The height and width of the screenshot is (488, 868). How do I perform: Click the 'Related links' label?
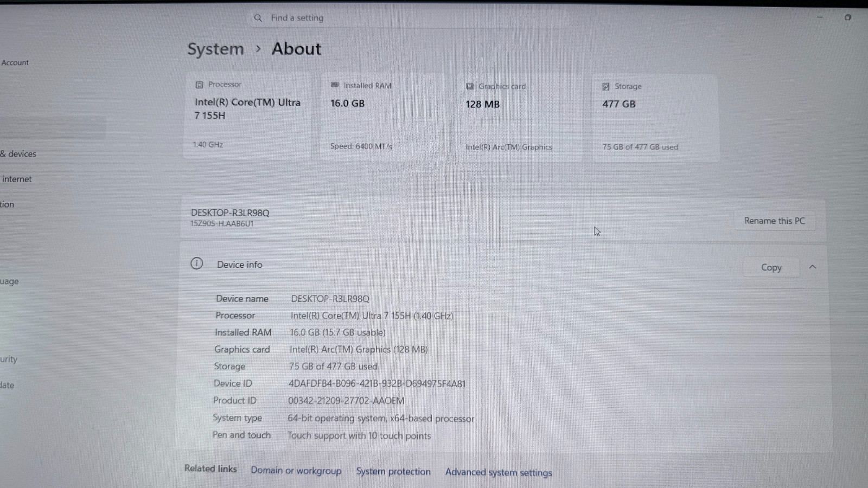pyautogui.click(x=210, y=468)
